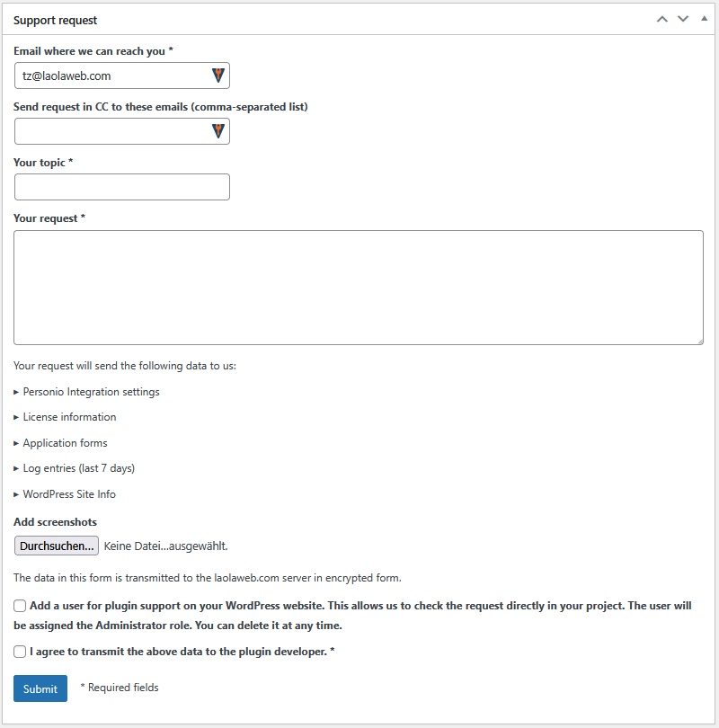Click into the CC emails input
719x728 pixels.
[x=112, y=131]
